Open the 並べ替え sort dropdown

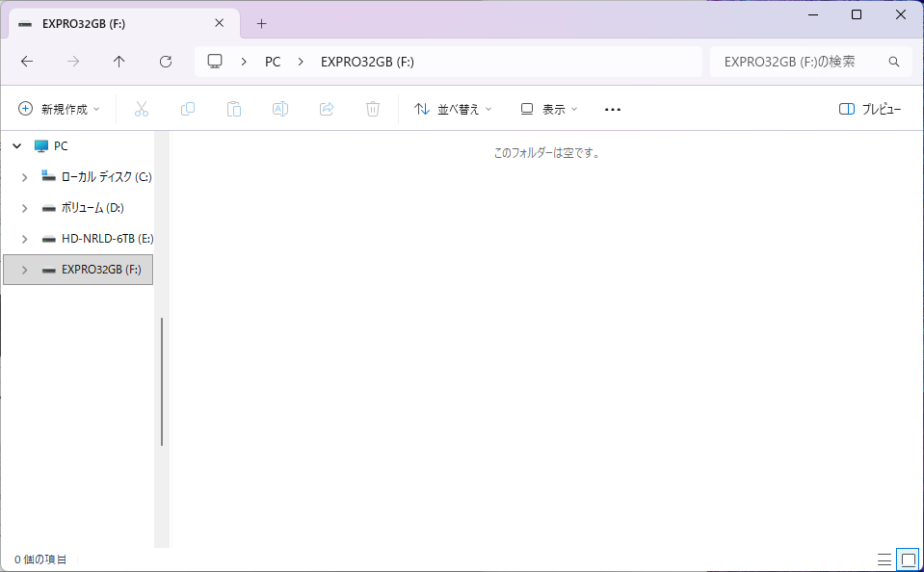point(453,110)
